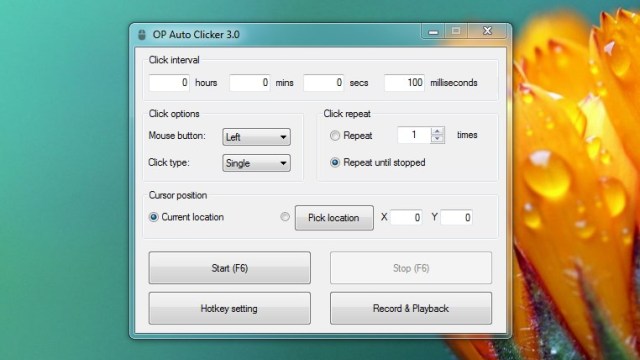640x360 pixels.
Task: Choose Current location radio button
Action: tap(153, 217)
